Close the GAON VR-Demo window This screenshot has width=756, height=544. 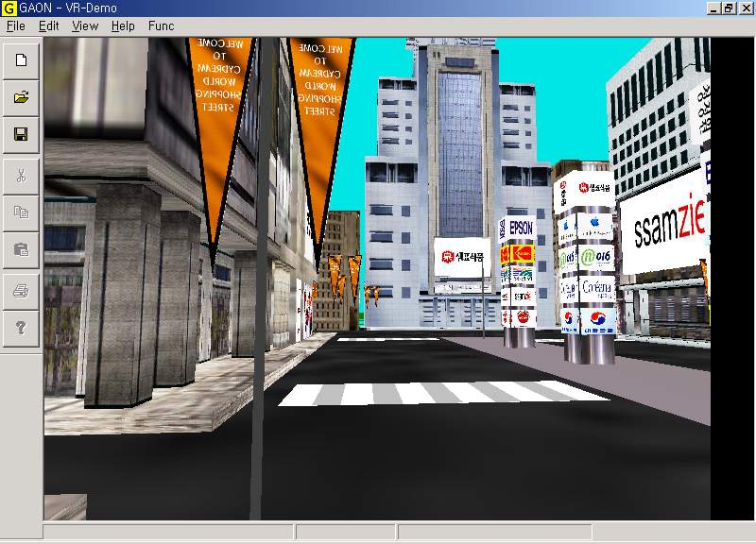(746, 8)
